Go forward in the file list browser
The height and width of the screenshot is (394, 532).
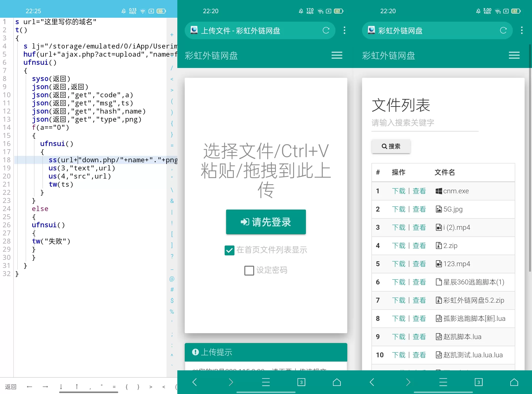pos(408,382)
